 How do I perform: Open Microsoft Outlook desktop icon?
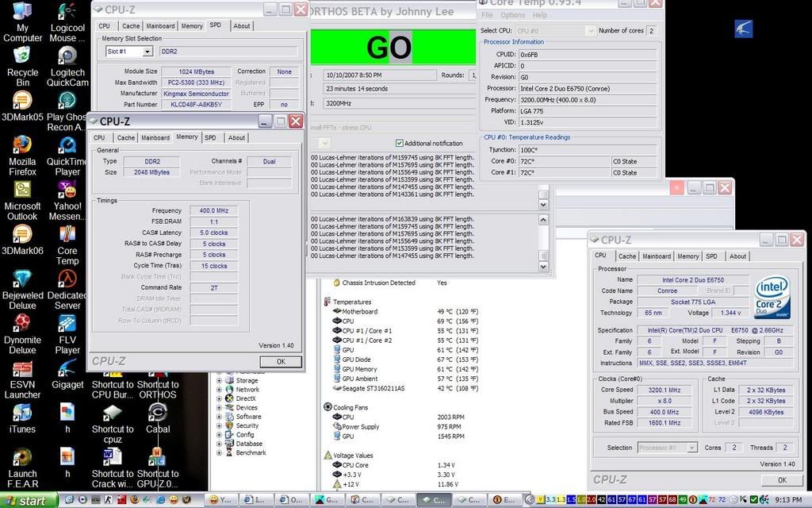pyautogui.click(x=22, y=200)
